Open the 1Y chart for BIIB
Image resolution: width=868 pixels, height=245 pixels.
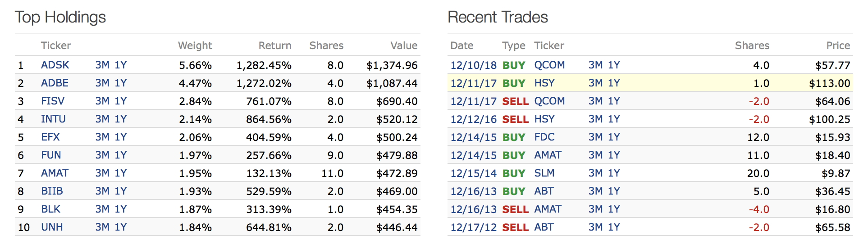click(x=120, y=191)
